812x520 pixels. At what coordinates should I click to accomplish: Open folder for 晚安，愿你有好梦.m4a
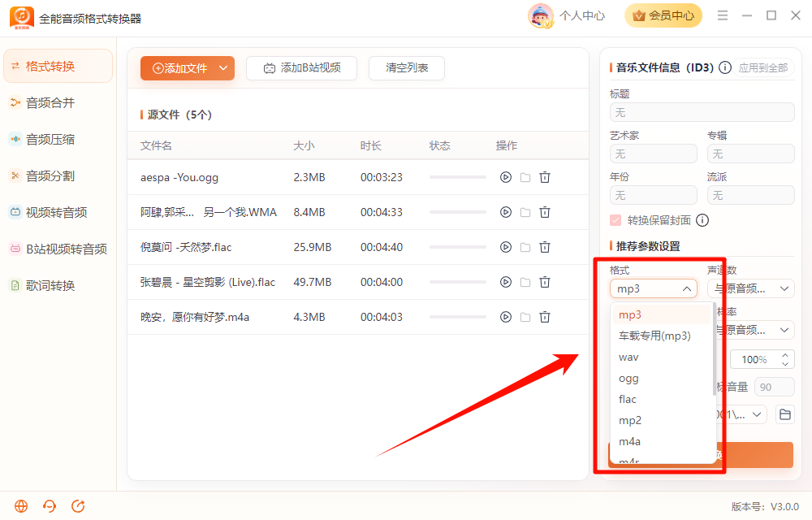click(525, 317)
